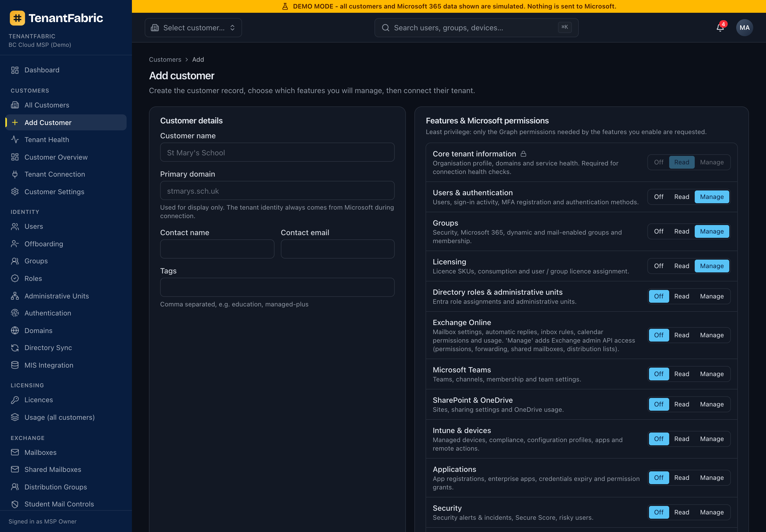766x532 pixels.
Task: Click the Authentication fingerprint icon
Action: pyautogui.click(x=15, y=313)
